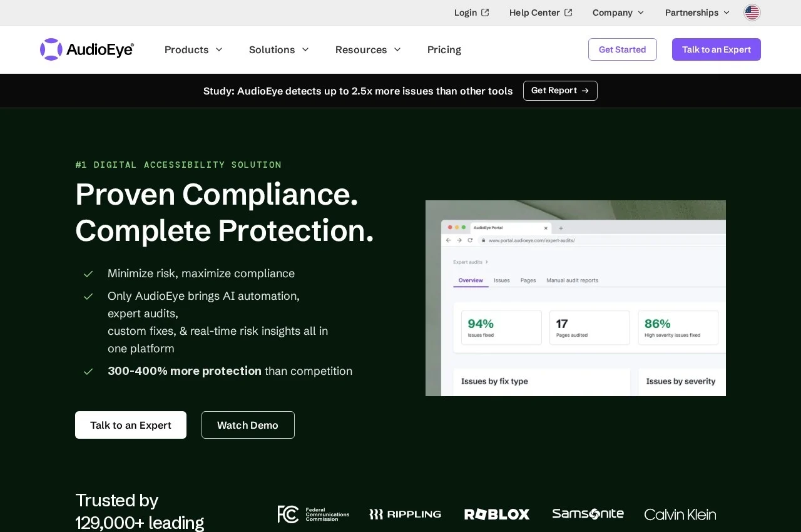Open the US flag language selector
The height and width of the screenshot is (532, 801).
752,13
